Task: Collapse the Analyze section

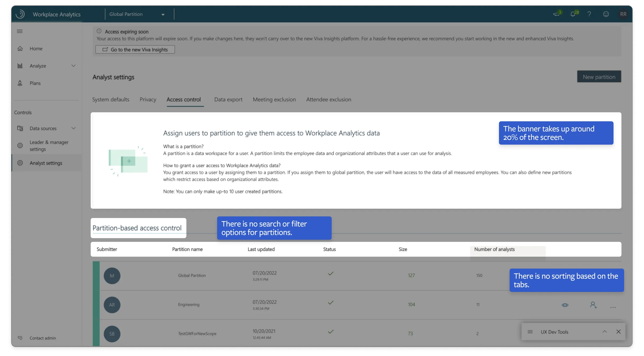Action: [x=74, y=66]
